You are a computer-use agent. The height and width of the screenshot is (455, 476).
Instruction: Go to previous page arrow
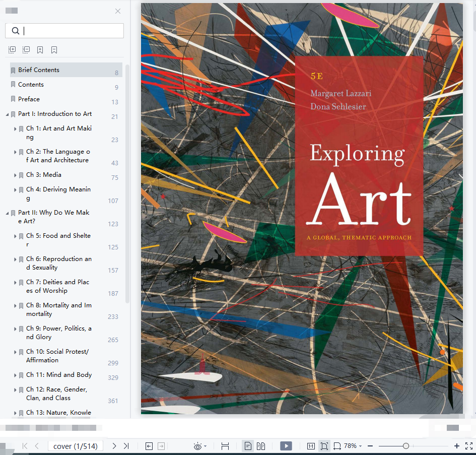point(37,446)
